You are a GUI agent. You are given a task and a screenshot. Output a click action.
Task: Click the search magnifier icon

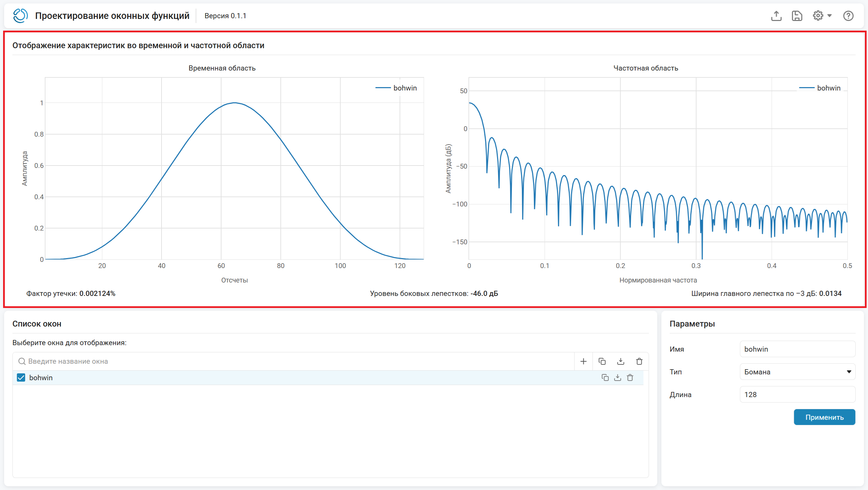[x=22, y=361]
